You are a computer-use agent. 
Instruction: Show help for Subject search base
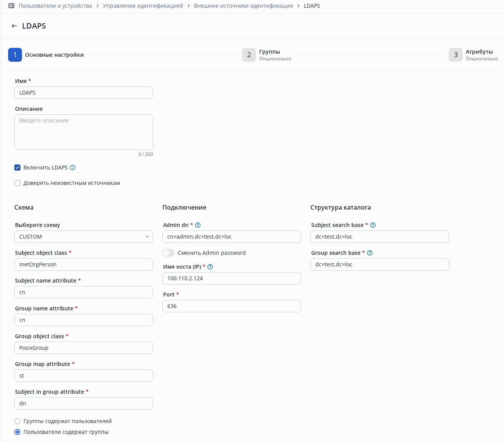[x=373, y=225]
